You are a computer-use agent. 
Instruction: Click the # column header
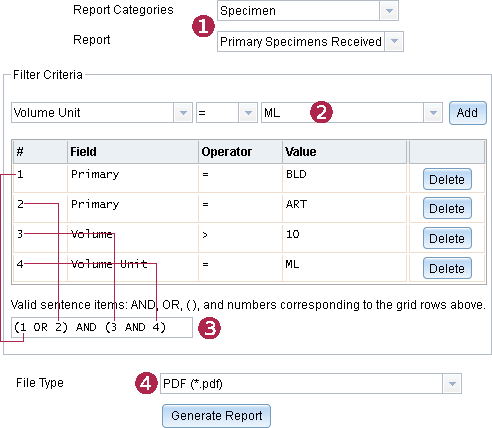(40, 152)
